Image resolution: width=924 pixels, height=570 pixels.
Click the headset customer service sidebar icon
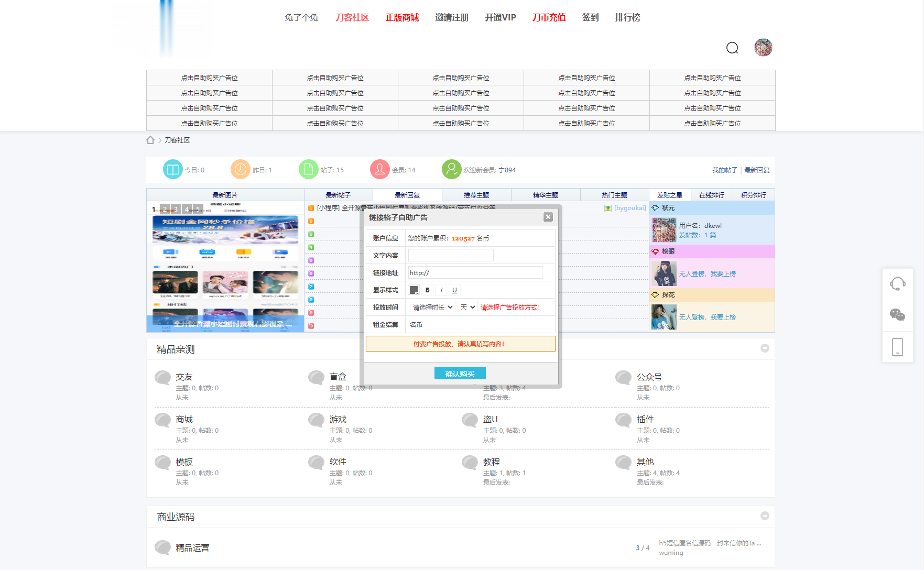pos(898,284)
